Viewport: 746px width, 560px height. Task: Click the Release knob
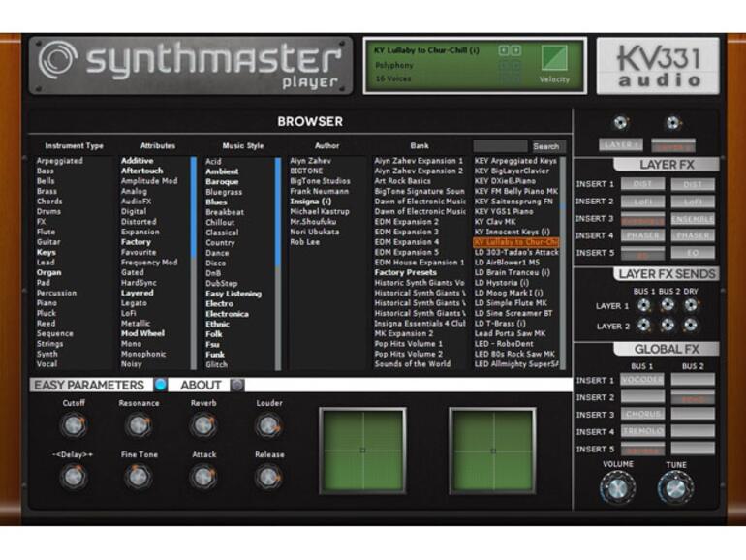pyautogui.click(x=268, y=477)
